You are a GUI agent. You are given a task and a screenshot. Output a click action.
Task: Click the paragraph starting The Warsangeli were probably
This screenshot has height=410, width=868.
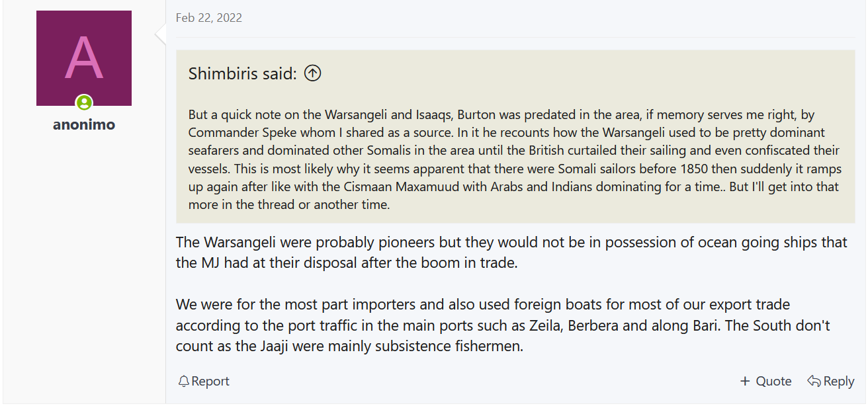coord(511,252)
